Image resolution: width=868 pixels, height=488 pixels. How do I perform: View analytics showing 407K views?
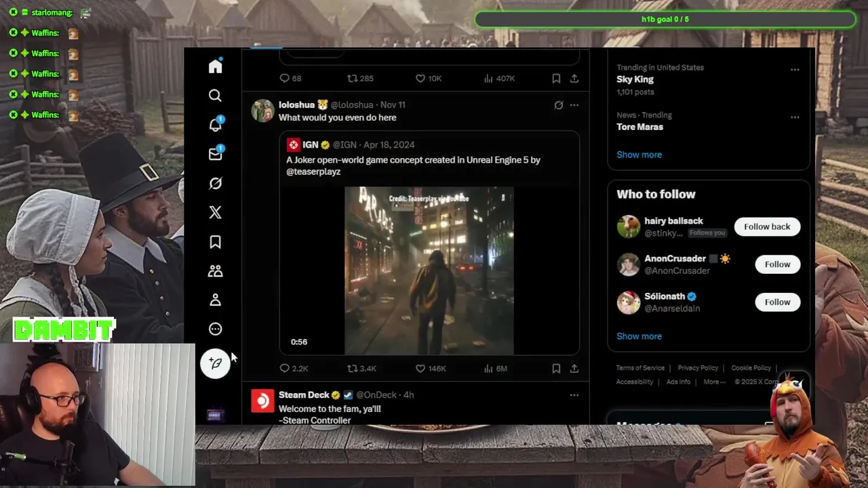(x=499, y=79)
